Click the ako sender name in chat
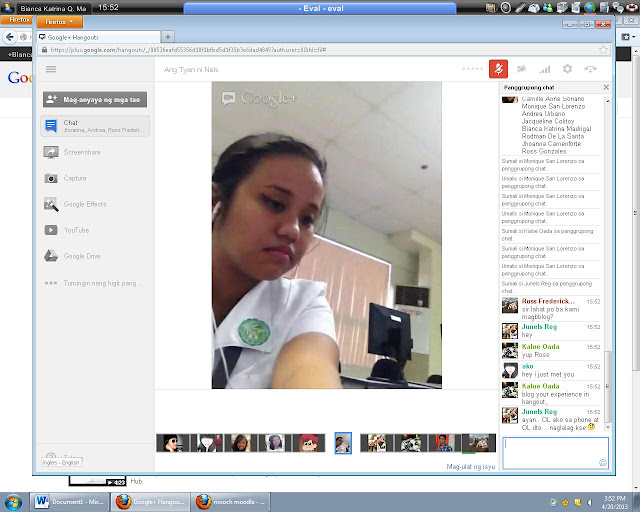This screenshot has height=512, width=640. point(527,366)
